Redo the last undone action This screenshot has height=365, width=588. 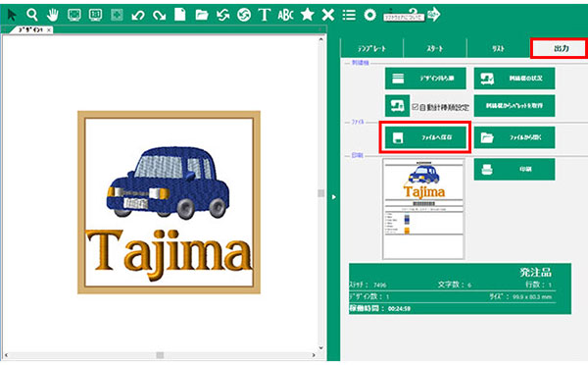click(x=160, y=16)
